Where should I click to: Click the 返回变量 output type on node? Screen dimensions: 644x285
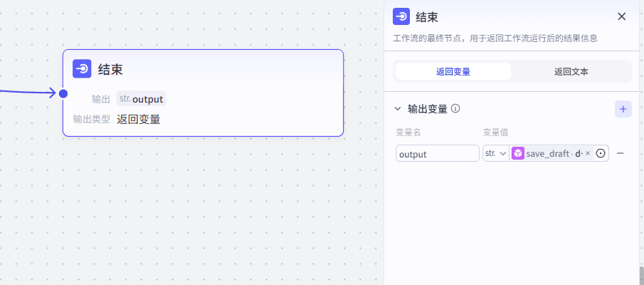tap(138, 119)
